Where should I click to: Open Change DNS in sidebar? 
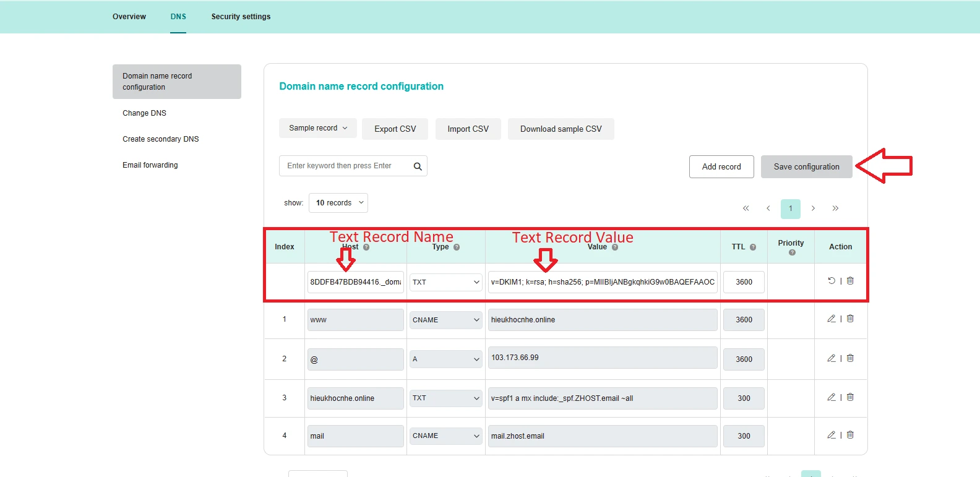[x=144, y=113]
